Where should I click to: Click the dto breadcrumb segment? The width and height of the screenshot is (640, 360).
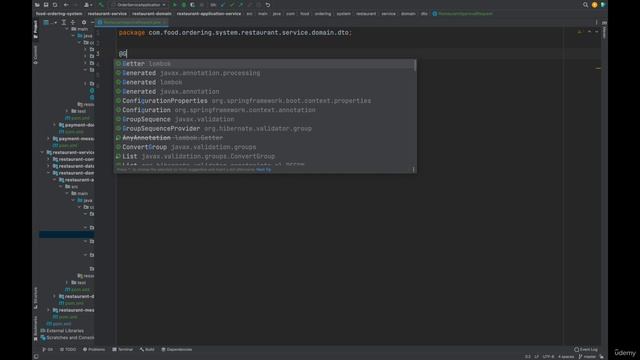(x=424, y=14)
